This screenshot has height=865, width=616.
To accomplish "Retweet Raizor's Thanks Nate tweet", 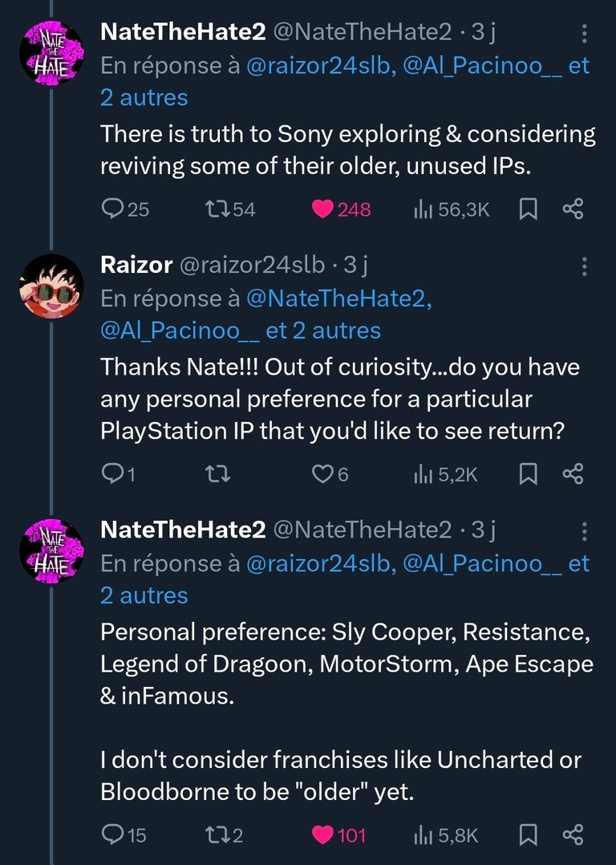I will [x=217, y=474].
